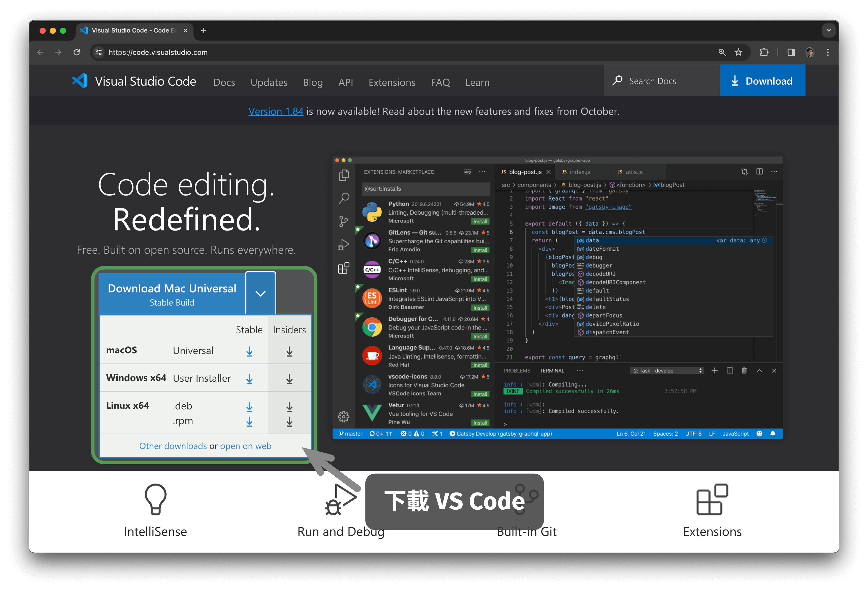
Task: Open the Docs page from the navigation bar
Action: click(224, 82)
